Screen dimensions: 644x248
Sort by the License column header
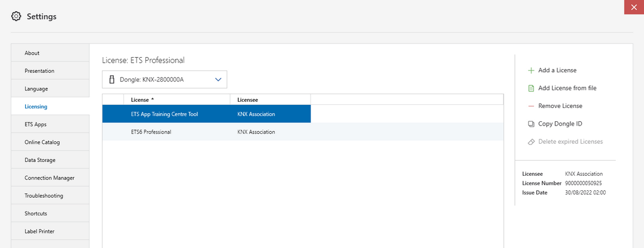pos(177,100)
